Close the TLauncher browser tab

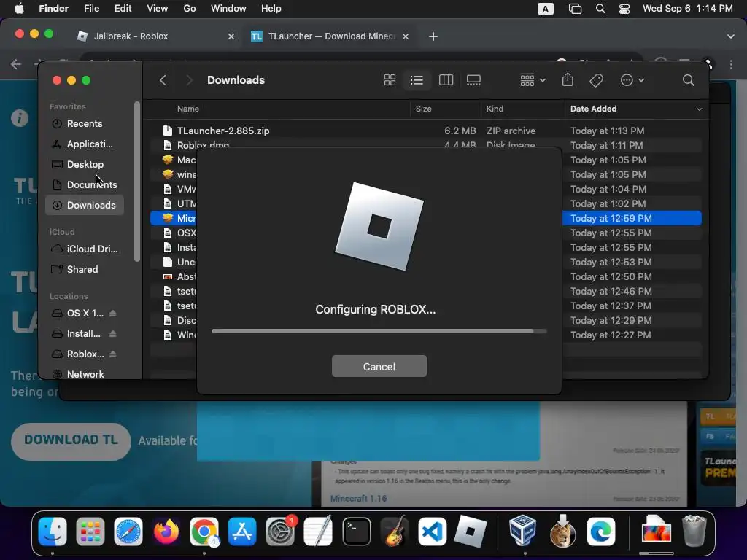(406, 36)
